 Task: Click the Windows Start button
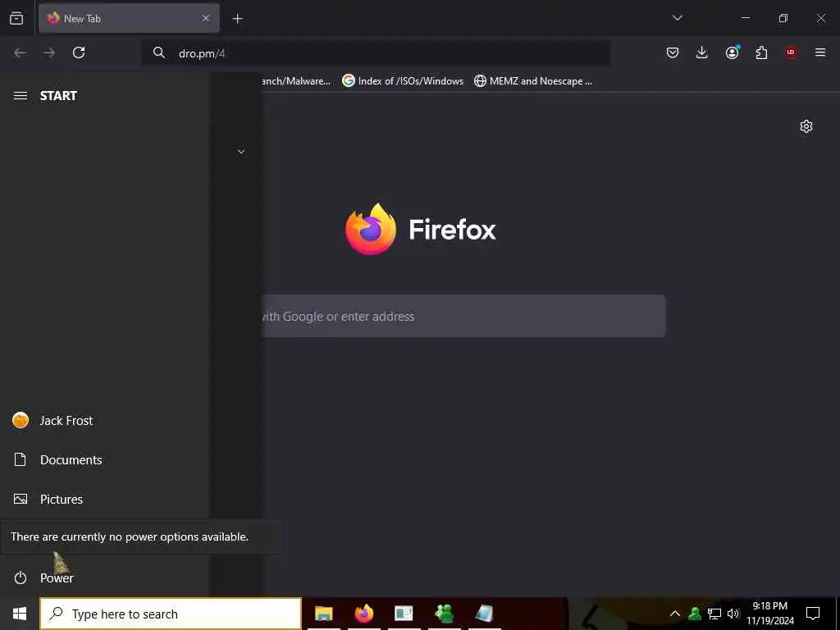(x=20, y=614)
